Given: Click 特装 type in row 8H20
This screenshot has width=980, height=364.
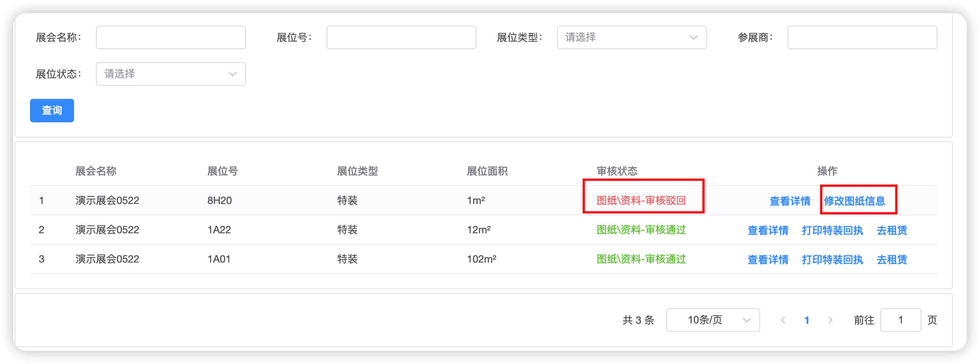Looking at the screenshot, I should point(347,200).
